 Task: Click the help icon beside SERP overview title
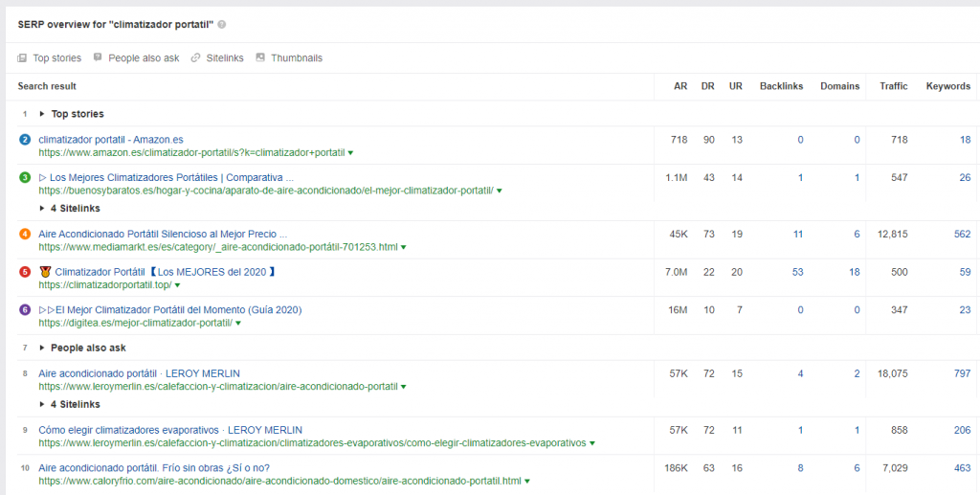(222, 24)
